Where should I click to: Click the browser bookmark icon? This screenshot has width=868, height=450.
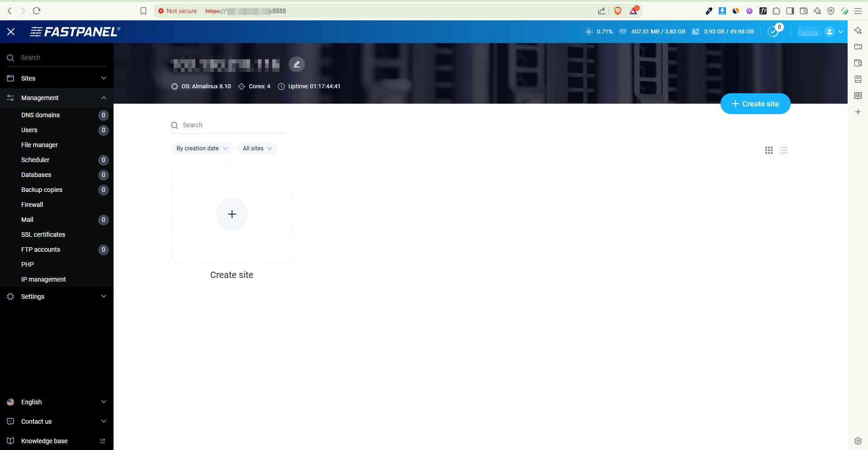pyautogui.click(x=143, y=11)
